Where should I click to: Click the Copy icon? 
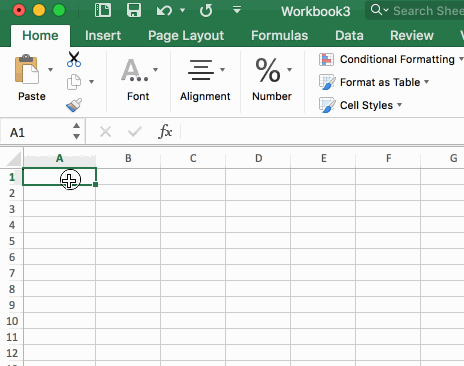[x=74, y=82]
